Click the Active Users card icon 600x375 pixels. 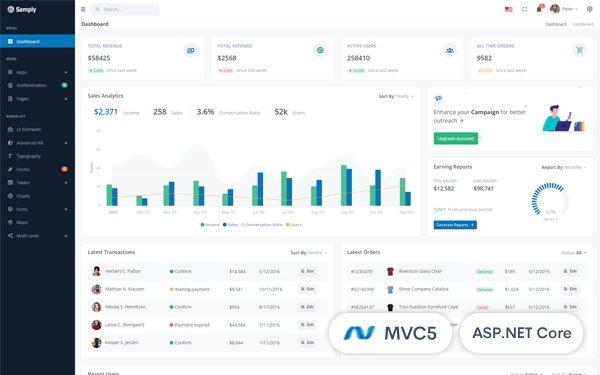pyautogui.click(x=450, y=50)
